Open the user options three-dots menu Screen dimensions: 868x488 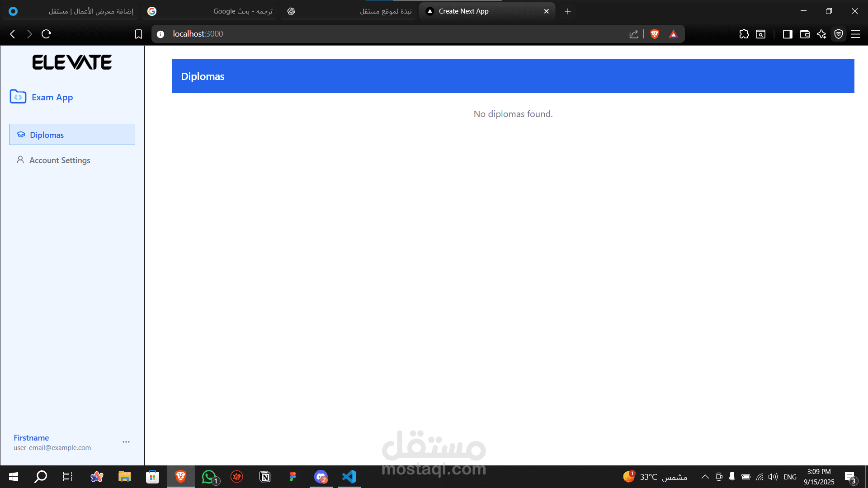click(126, 442)
